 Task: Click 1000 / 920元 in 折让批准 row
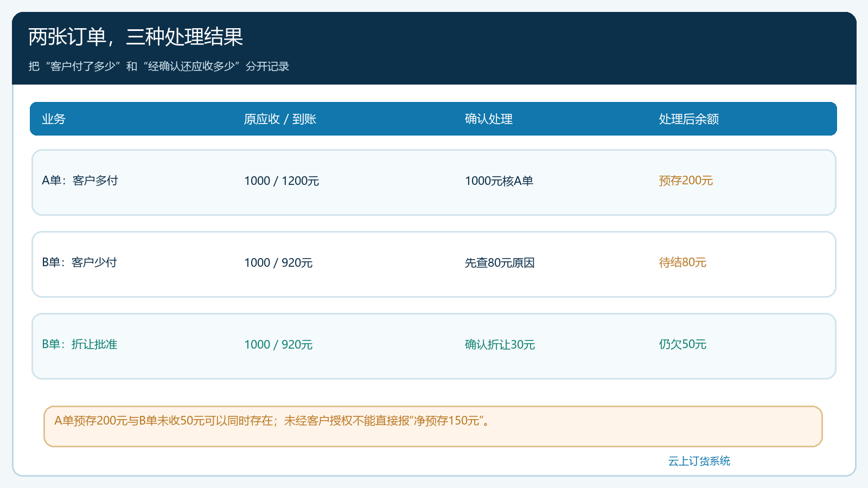click(x=278, y=345)
